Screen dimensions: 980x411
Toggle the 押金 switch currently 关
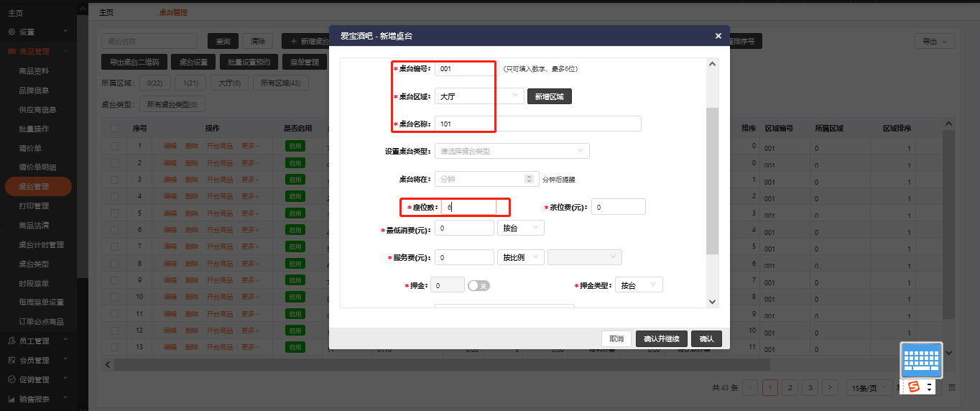(x=479, y=285)
